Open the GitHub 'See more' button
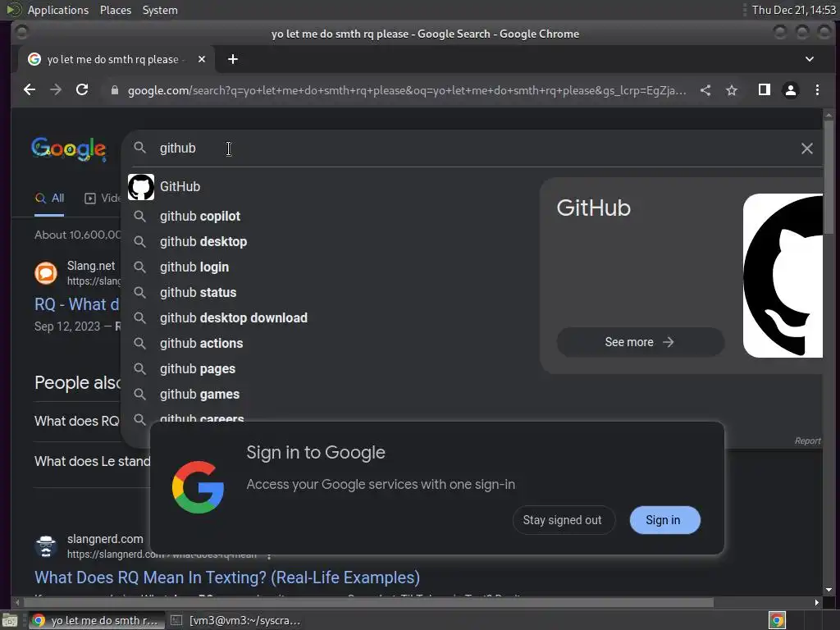Screen dimensions: 840x630 [640, 342]
